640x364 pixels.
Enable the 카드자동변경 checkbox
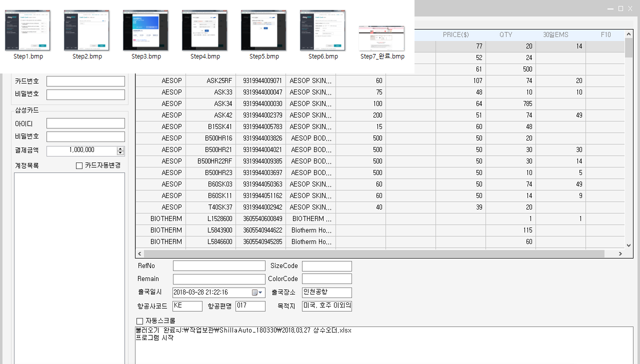click(x=79, y=165)
